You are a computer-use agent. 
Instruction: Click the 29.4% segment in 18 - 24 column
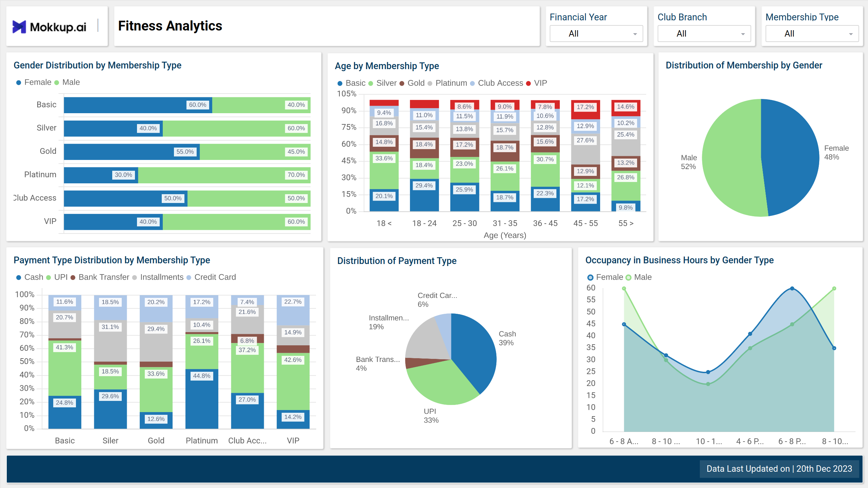coord(424,195)
